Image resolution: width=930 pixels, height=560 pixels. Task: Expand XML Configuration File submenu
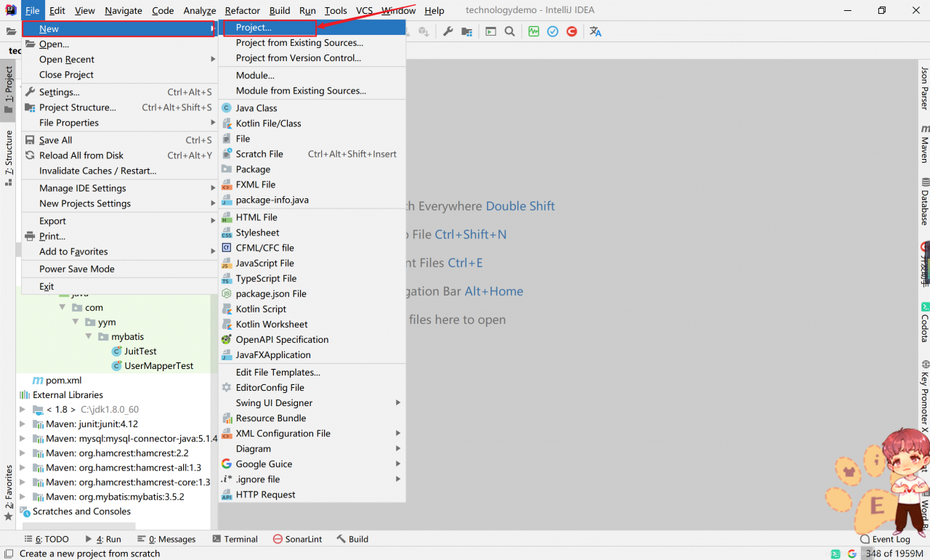coord(312,433)
